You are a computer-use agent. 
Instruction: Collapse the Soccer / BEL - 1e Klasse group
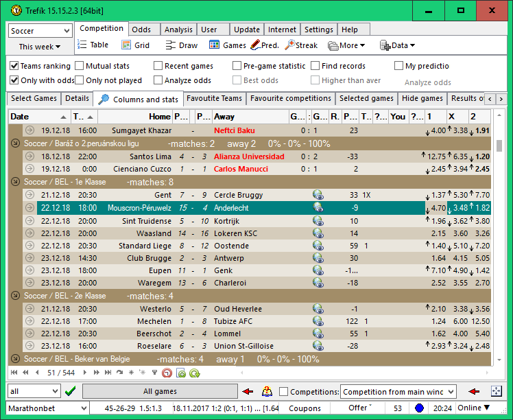(x=16, y=182)
